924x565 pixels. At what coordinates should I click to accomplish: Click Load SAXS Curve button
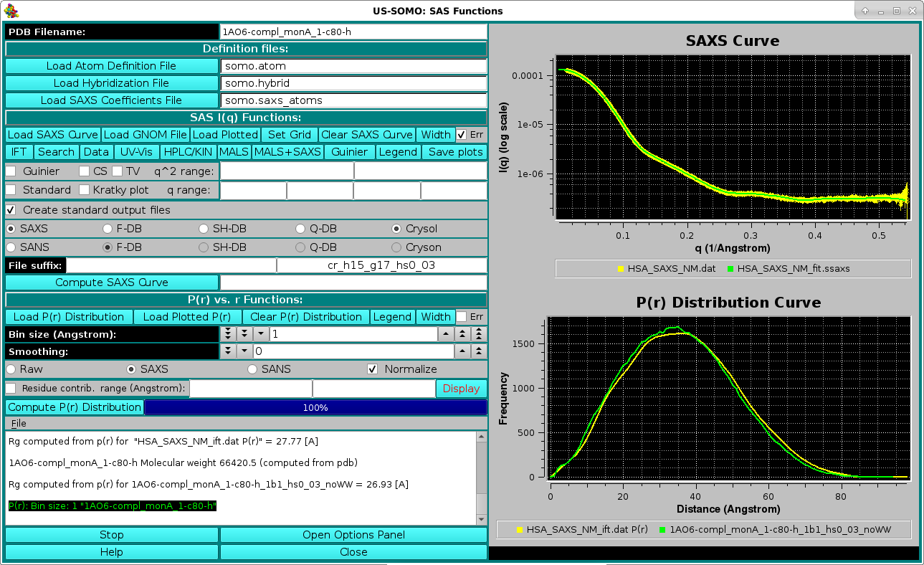coord(52,135)
